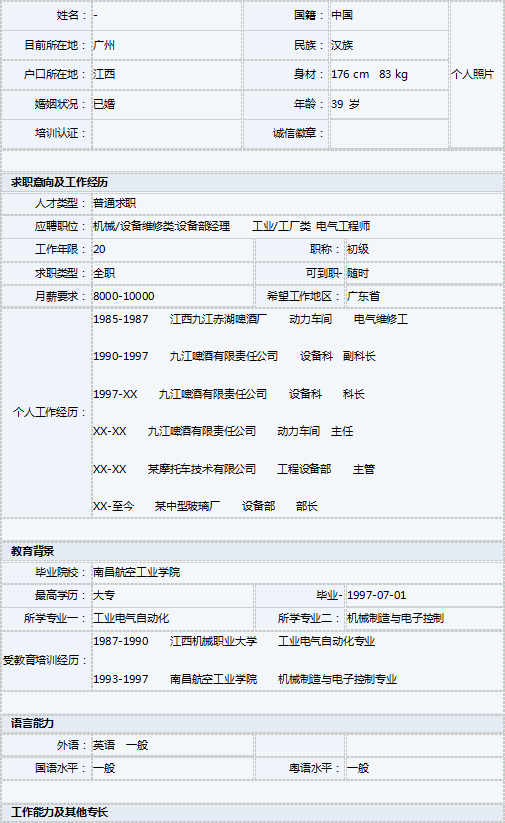Screen dimensions: 505x823
Task: Select the 江西机械职业大学 education entry
Action: [213, 641]
